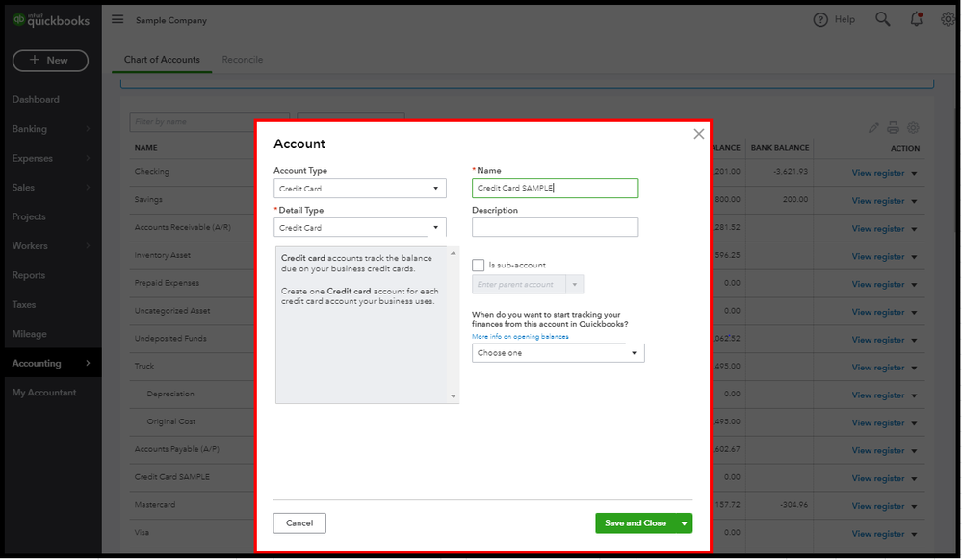Open Expenses in sidebar

[32, 158]
